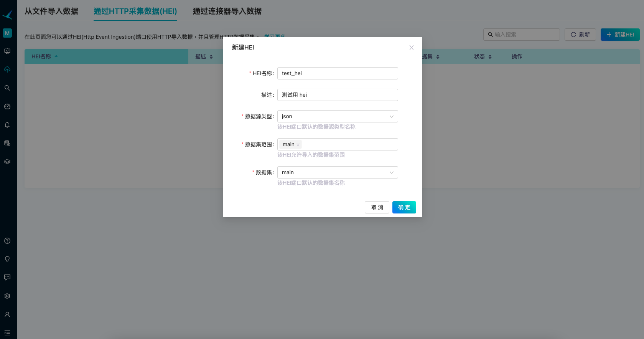Viewport: 644px width, 339px height.
Task: Click the HEI名称 input with test_hei
Action: coord(338,73)
